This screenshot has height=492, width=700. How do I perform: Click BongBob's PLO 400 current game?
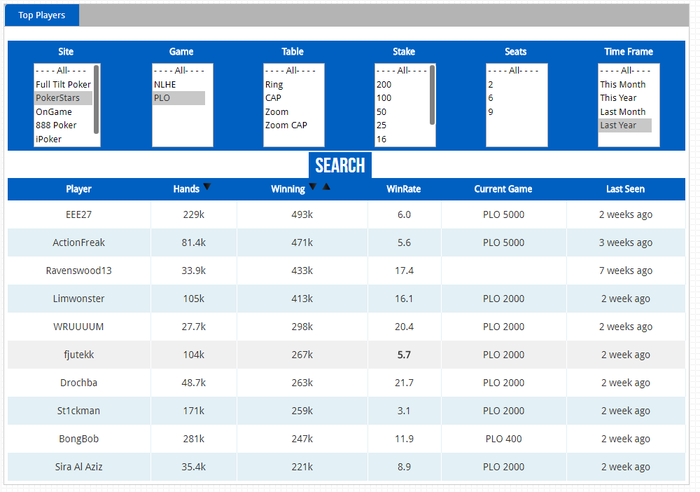pyautogui.click(x=504, y=439)
